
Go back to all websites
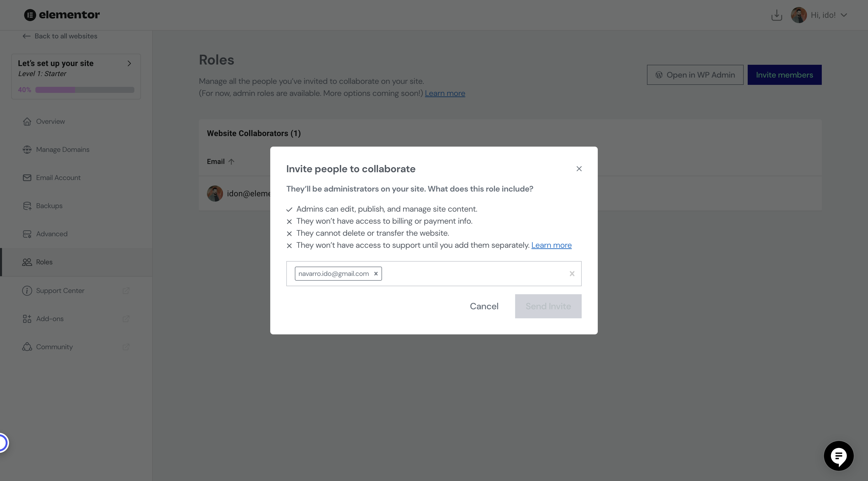[60, 36]
